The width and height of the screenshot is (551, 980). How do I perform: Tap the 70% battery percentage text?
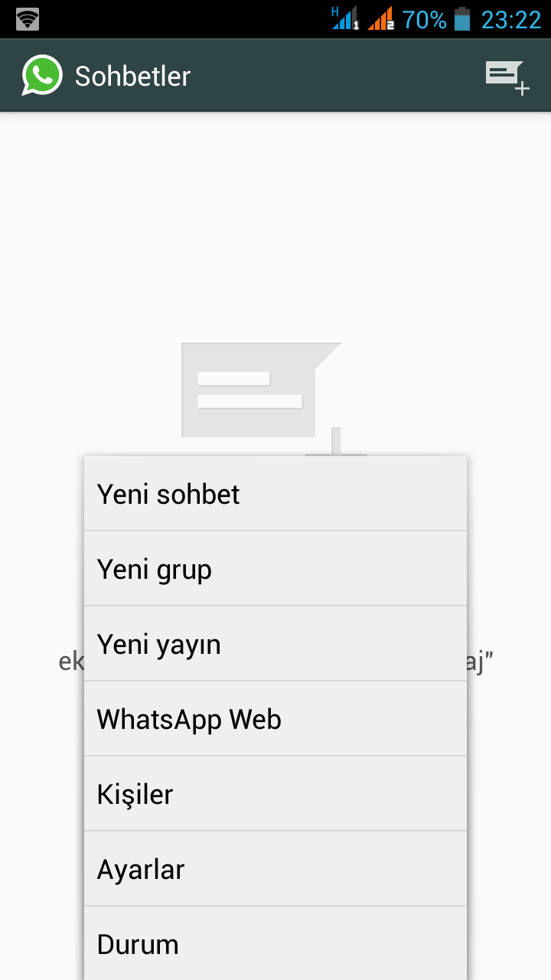click(x=424, y=18)
